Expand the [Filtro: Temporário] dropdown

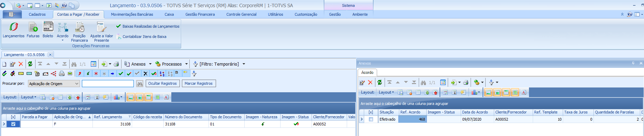244,64
